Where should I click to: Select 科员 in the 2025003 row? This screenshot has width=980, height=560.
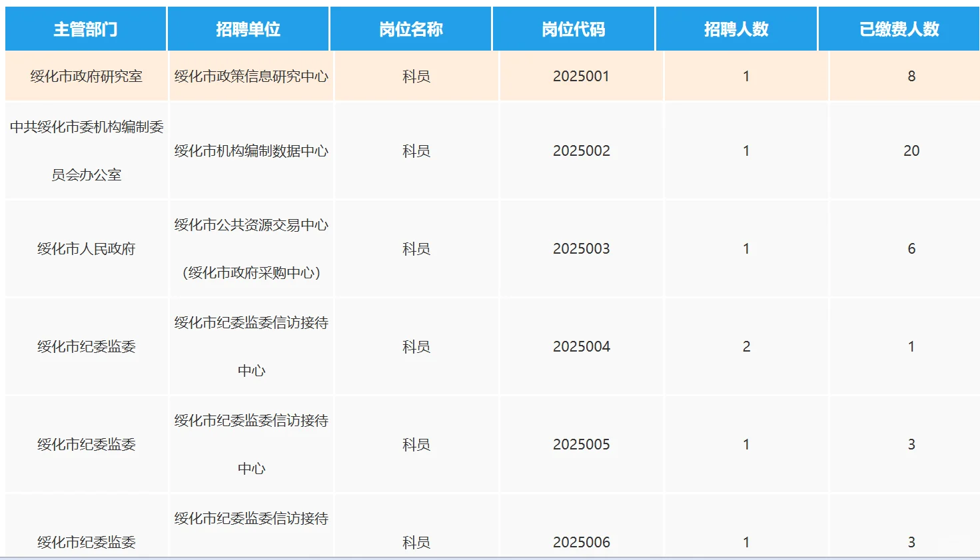click(416, 249)
